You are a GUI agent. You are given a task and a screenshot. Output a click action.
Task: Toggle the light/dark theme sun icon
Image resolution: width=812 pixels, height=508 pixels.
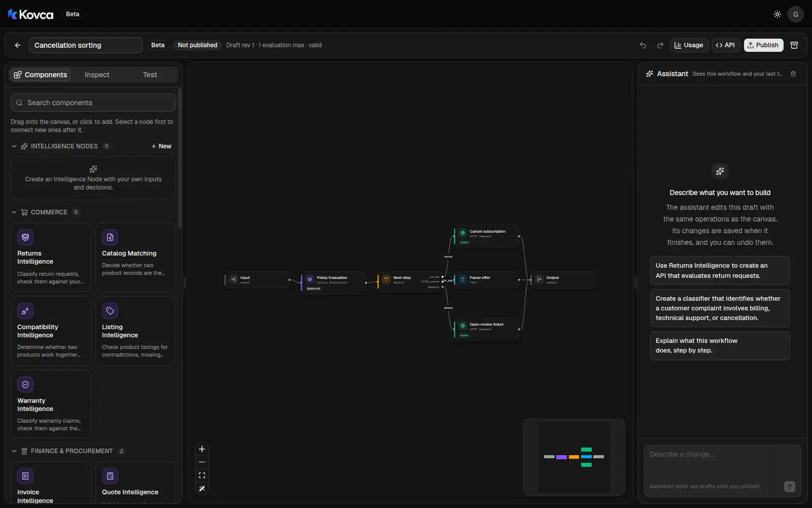point(777,14)
